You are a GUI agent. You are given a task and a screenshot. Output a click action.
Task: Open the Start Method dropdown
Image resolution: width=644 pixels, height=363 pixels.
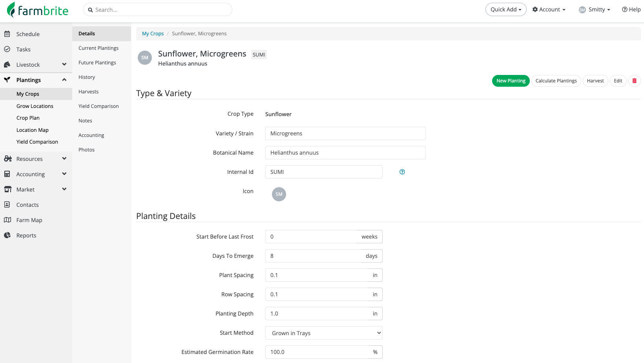324,333
